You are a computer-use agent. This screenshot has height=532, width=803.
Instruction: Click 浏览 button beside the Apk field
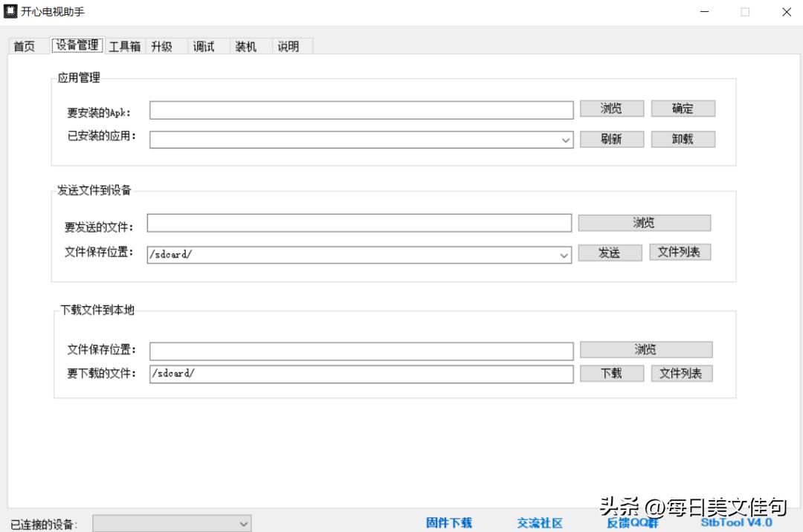tap(611, 108)
